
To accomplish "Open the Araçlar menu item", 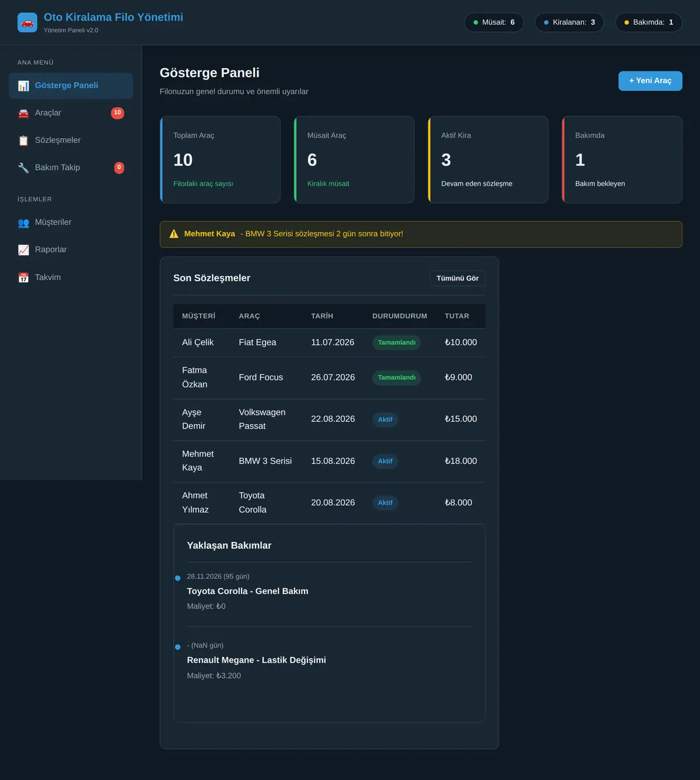I will click(x=71, y=113).
